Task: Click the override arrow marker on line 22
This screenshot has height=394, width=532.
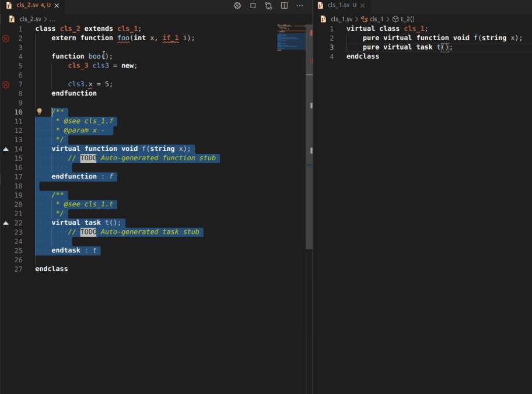Action: coord(6,223)
